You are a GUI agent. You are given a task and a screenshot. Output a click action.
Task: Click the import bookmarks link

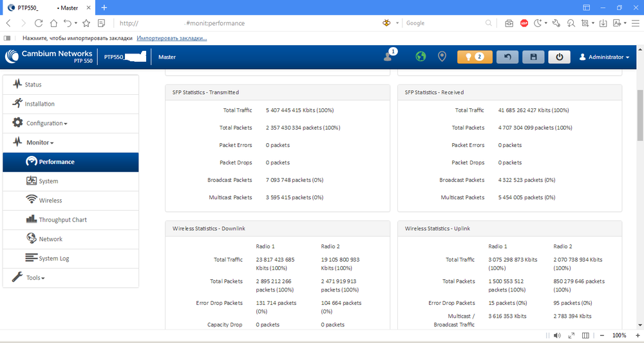click(x=171, y=38)
